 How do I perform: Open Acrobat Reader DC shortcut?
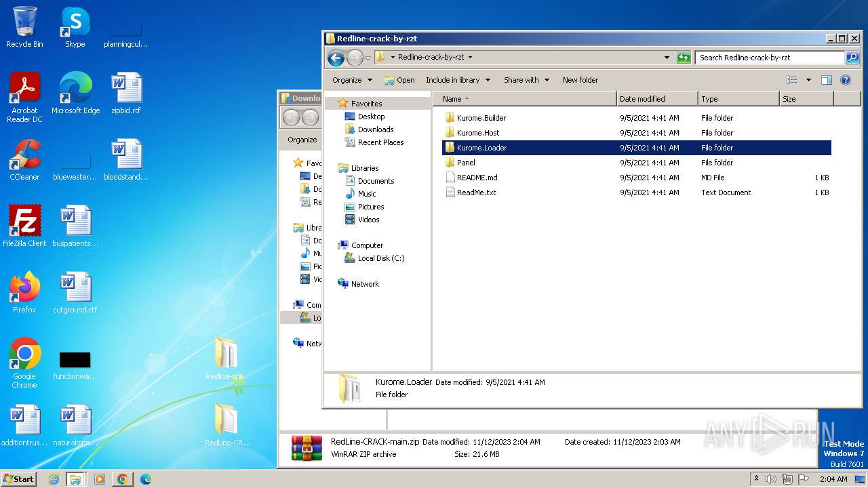pyautogui.click(x=24, y=98)
